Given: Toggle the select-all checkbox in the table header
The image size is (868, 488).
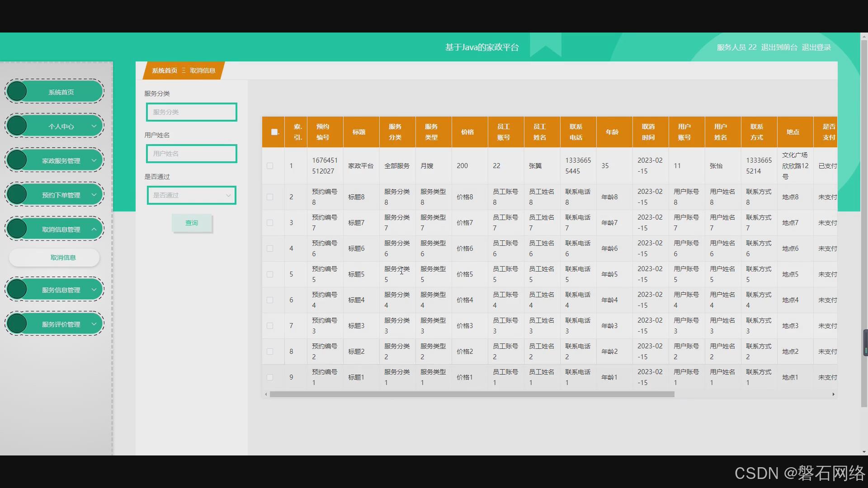Looking at the screenshot, I should coord(274,132).
